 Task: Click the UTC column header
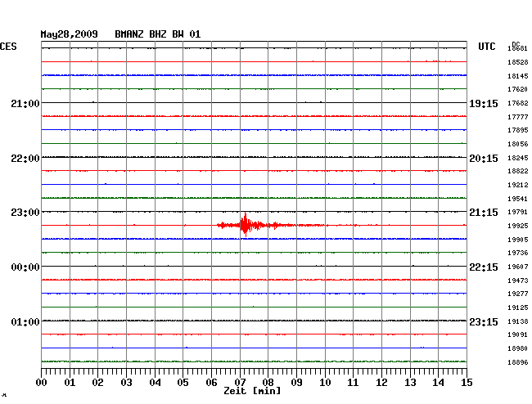486,47
